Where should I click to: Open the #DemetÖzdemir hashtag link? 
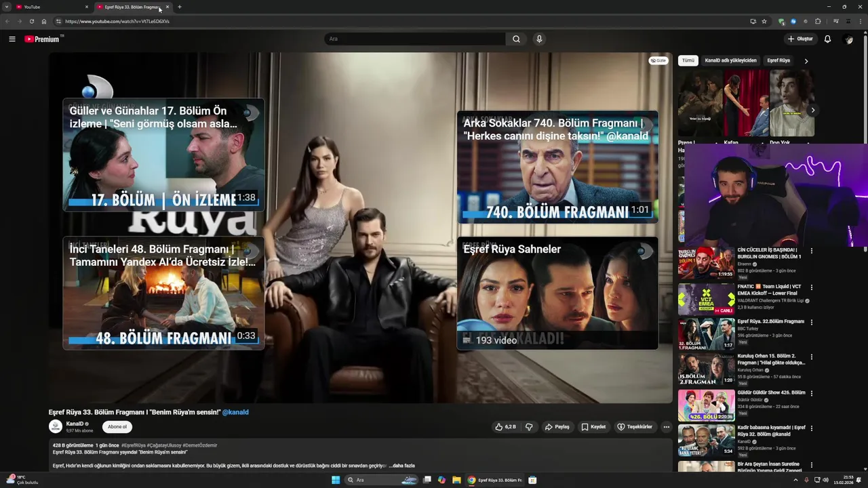[199, 445]
